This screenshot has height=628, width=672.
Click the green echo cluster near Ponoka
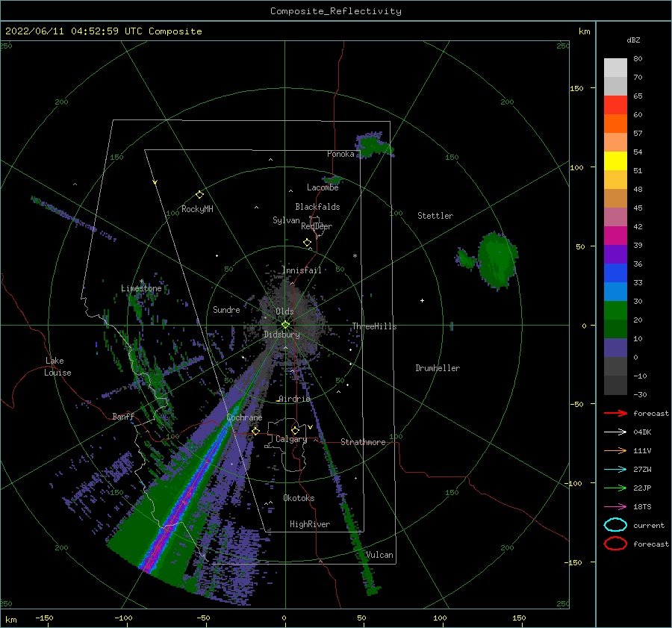[374, 144]
